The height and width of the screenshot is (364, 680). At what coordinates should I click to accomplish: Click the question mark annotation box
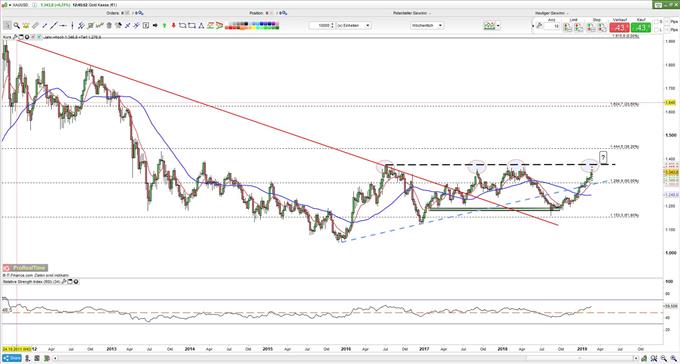(x=602, y=157)
